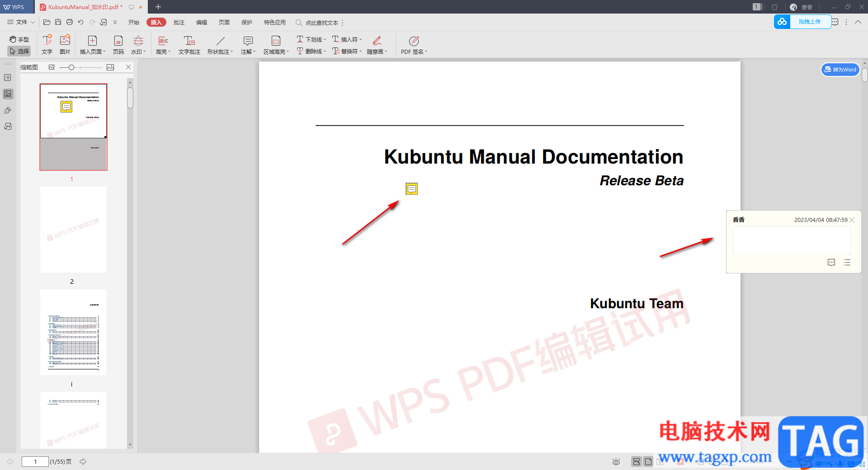
Task: Select the contents page i thumbnail
Action: coord(73,332)
